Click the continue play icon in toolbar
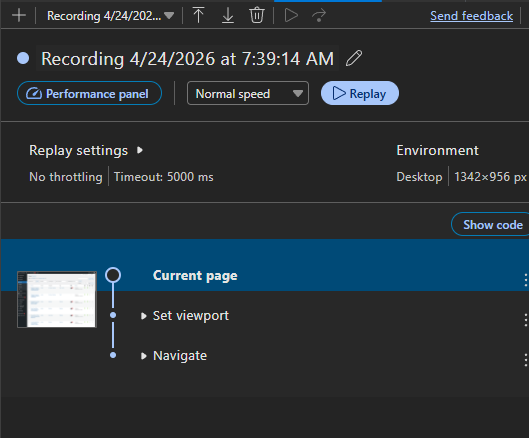Screen dimensions: 529x438 click(x=291, y=16)
